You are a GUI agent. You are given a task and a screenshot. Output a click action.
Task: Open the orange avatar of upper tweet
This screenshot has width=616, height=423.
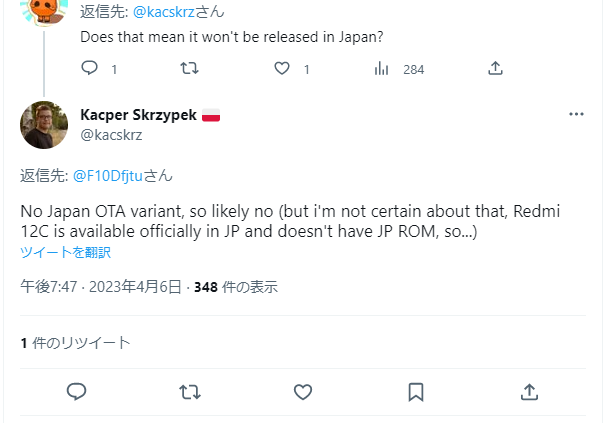[x=44, y=11]
